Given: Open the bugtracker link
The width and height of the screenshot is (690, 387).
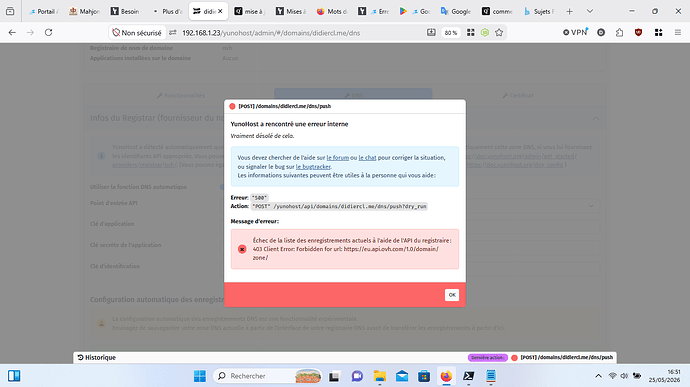Looking at the screenshot, I should 313,166.
